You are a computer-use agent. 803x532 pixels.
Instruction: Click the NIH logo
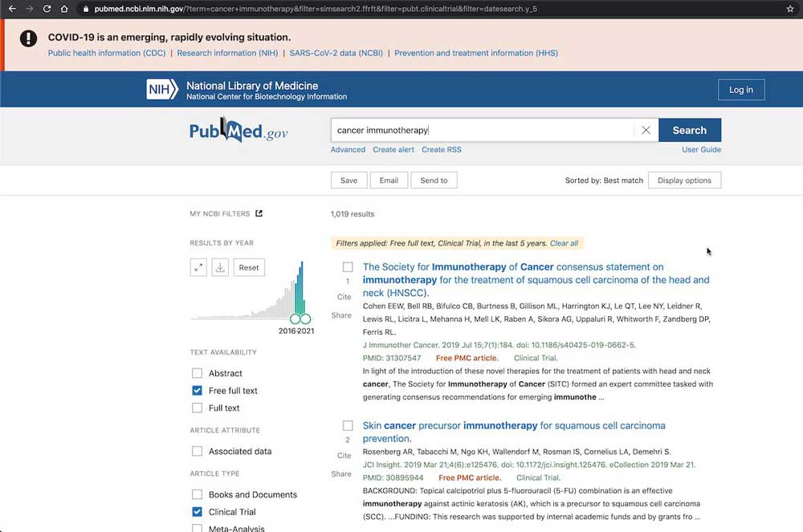tap(161, 89)
